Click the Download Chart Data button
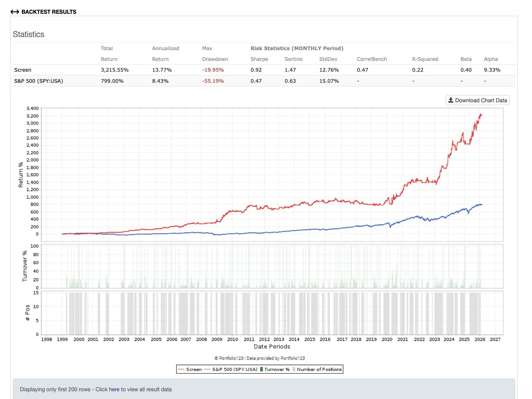The height and width of the screenshot is (399, 532). (x=477, y=100)
